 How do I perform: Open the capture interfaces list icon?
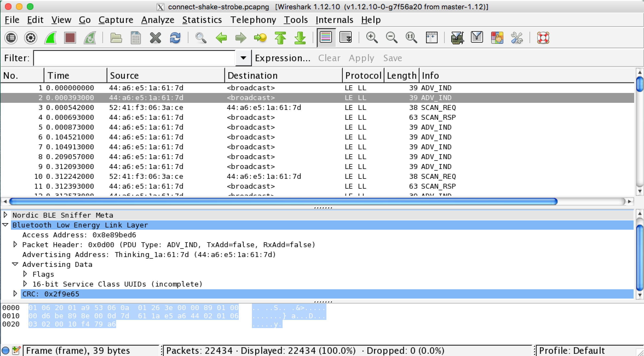pyautogui.click(x=11, y=38)
